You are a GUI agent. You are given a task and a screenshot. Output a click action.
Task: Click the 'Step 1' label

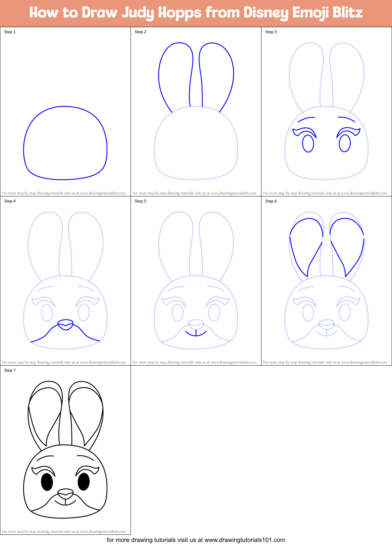coord(10,32)
